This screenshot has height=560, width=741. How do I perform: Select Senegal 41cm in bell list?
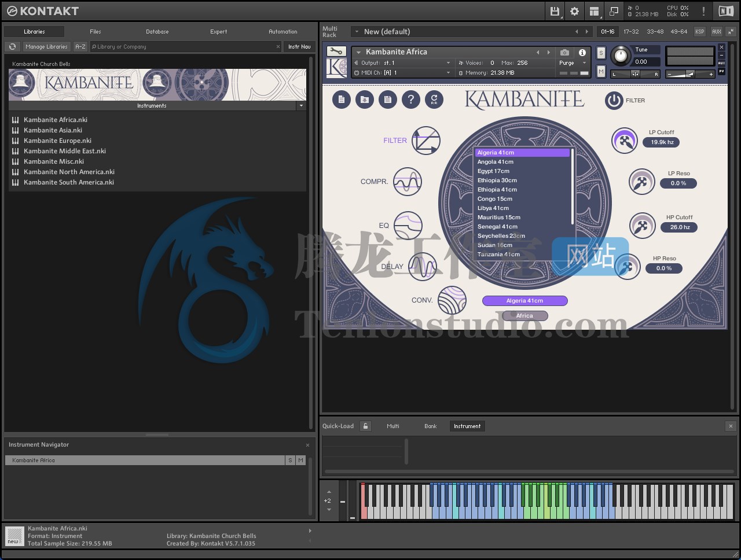tap(522, 227)
